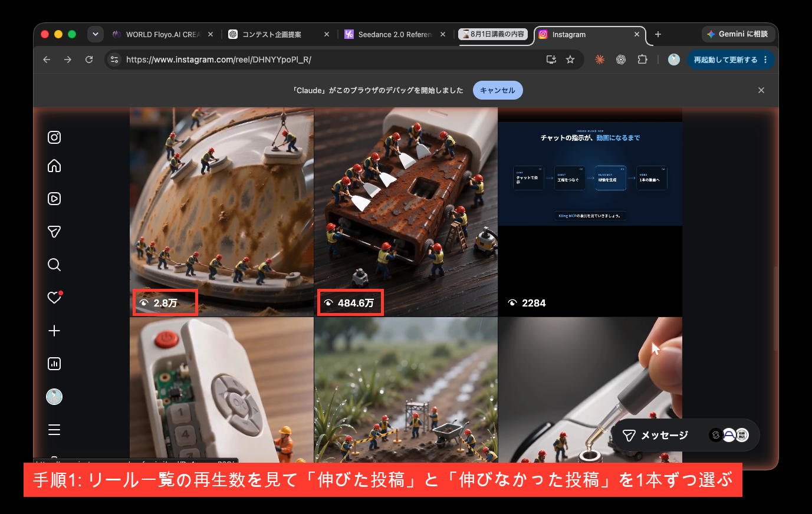Click キャンセル debugging button
Screen dimensions: 812x514
tap(498, 90)
